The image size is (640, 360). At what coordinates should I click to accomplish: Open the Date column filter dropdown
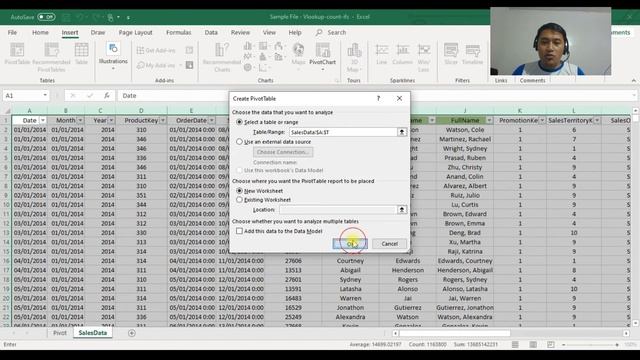click(x=43, y=120)
